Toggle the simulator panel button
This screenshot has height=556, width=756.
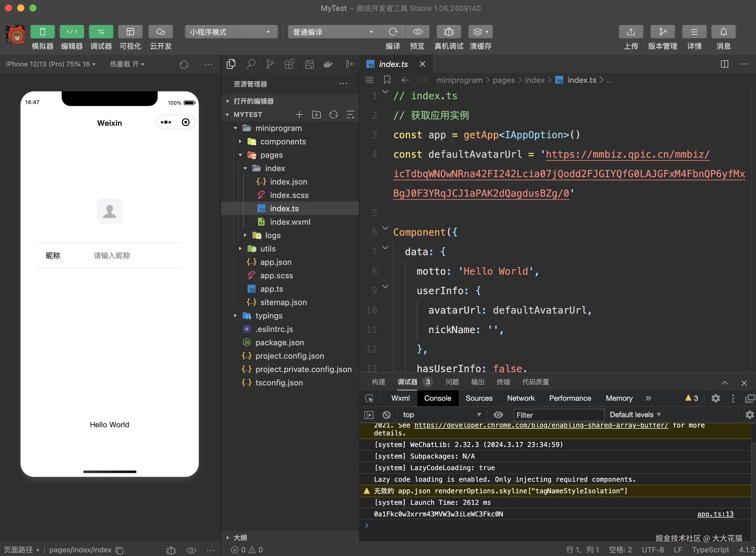pos(42,32)
